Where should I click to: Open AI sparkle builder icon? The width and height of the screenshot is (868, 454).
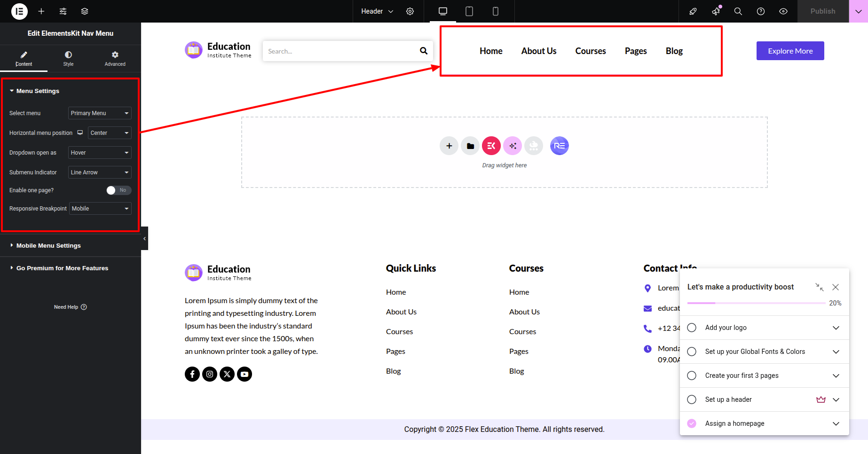click(513, 146)
